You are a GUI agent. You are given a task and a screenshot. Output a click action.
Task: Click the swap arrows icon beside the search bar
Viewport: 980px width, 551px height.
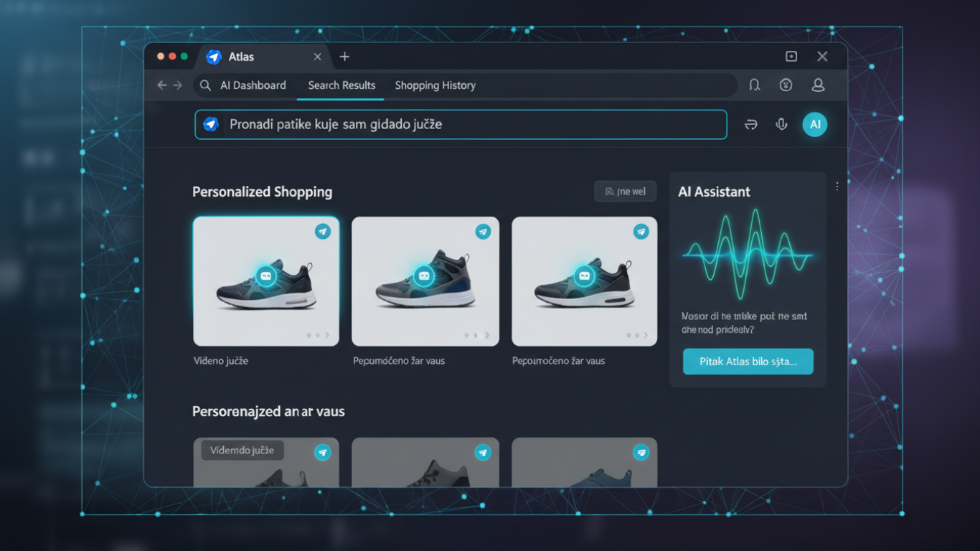point(751,124)
